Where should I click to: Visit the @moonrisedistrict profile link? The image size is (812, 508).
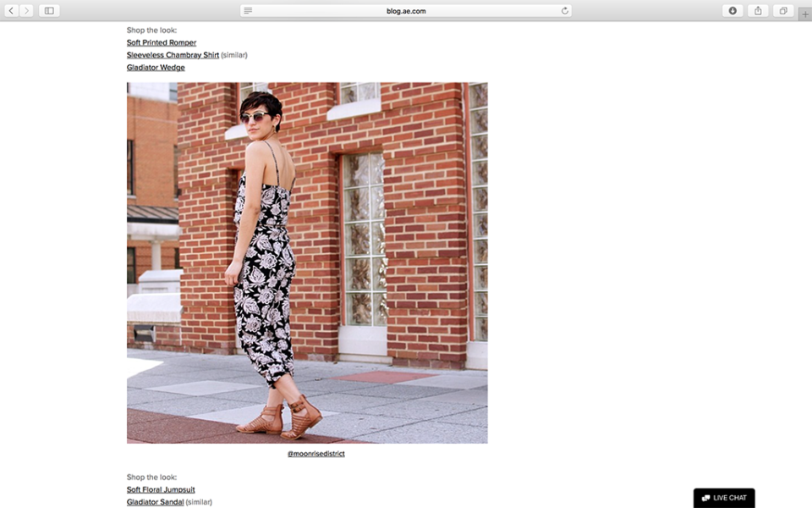(x=315, y=454)
